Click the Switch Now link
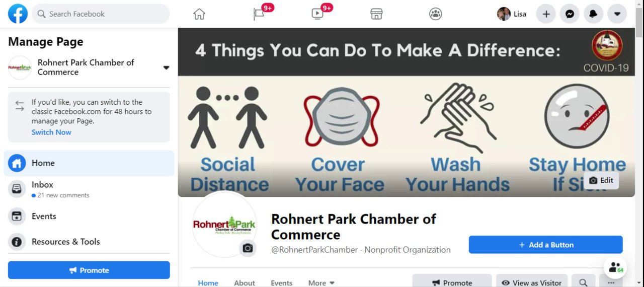 pyautogui.click(x=51, y=132)
